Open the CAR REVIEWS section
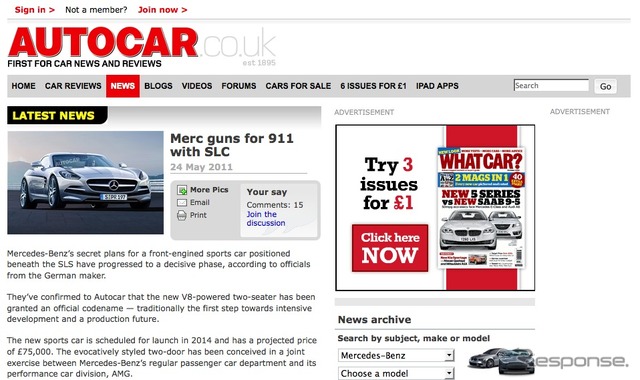This screenshot has width=640, height=380. 73,86
